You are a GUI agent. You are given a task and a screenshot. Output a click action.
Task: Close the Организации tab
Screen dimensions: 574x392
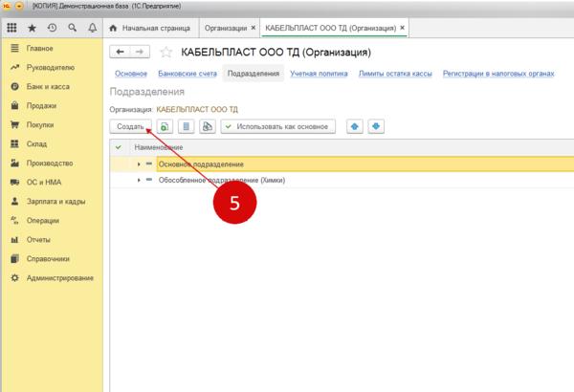253,29
